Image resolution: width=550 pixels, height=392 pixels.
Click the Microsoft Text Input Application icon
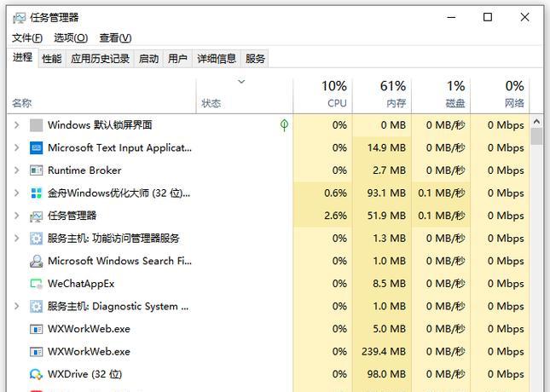click(x=36, y=147)
